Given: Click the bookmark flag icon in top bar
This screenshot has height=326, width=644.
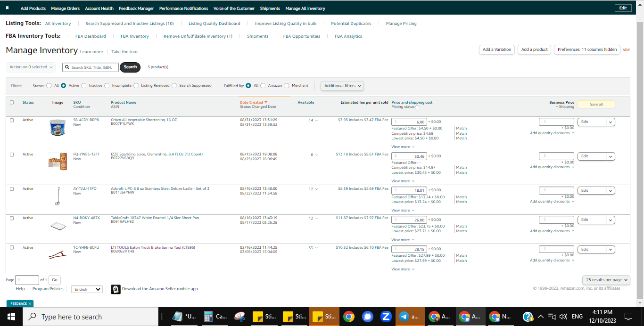Looking at the screenshot, I should coord(7,8).
